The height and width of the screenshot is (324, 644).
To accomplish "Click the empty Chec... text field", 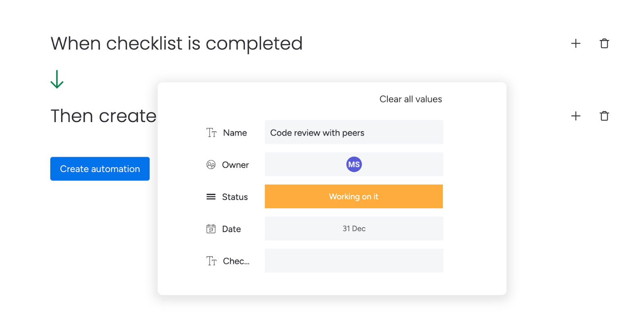I will tap(354, 261).
